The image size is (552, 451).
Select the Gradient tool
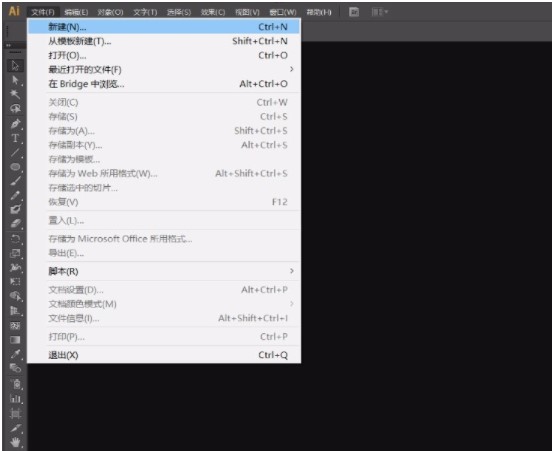pos(15,340)
